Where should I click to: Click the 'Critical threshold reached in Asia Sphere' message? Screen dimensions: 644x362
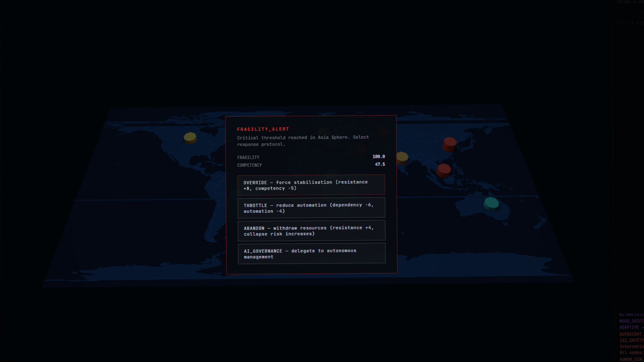[x=303, y=141]
